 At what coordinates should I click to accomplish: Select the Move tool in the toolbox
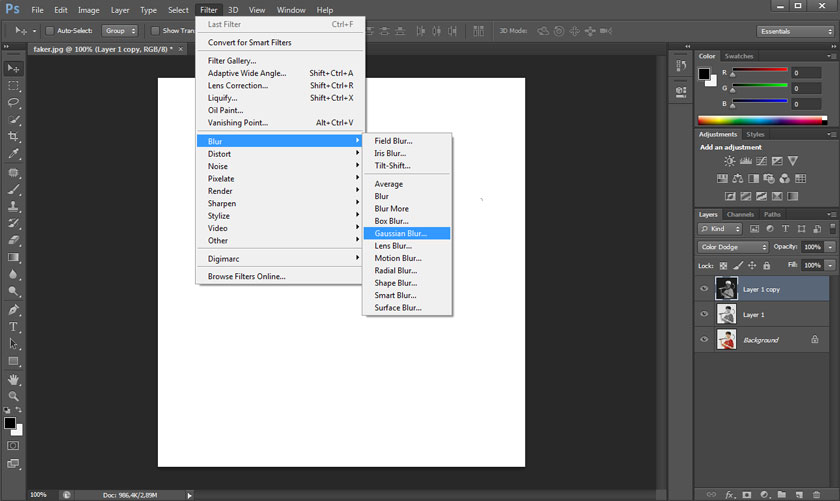(x=13, y=69)
